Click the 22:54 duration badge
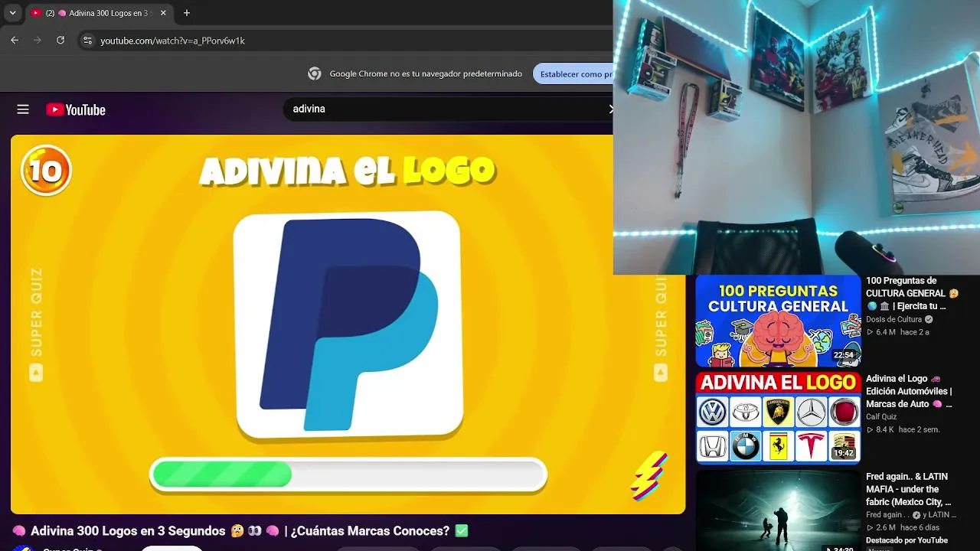 point(844,355)
